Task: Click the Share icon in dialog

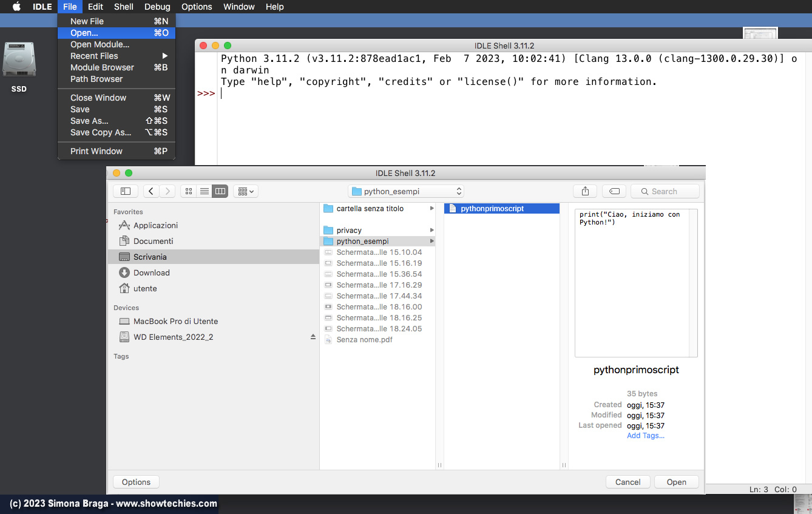Action: (x=585, y=191)
